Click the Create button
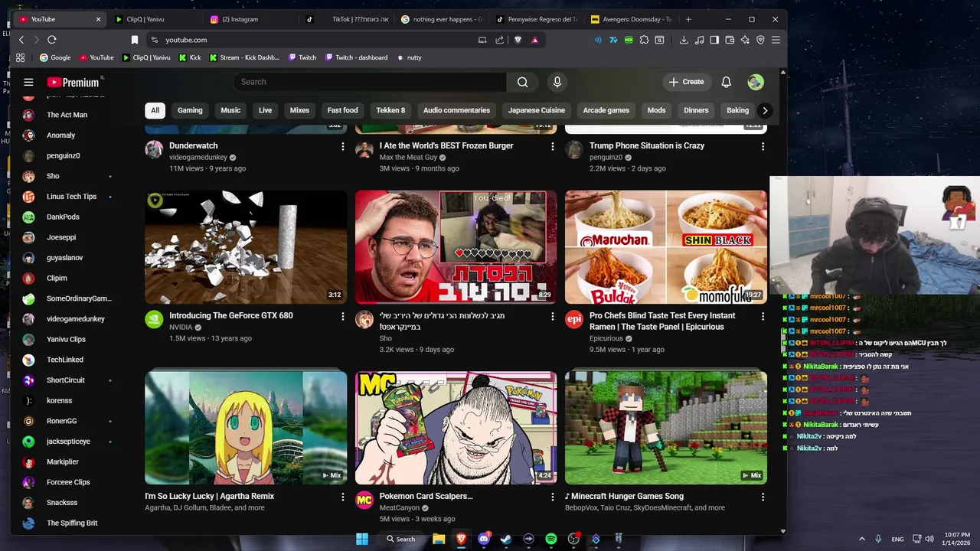The height and width of the screenshot is (551, 980). pyautogui.click(x=686, y=82)
